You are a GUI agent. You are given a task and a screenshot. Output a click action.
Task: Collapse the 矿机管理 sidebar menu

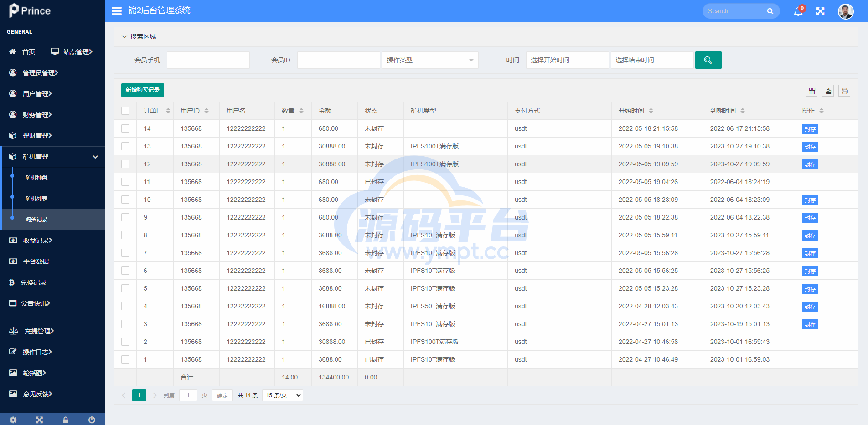(53, 157)
